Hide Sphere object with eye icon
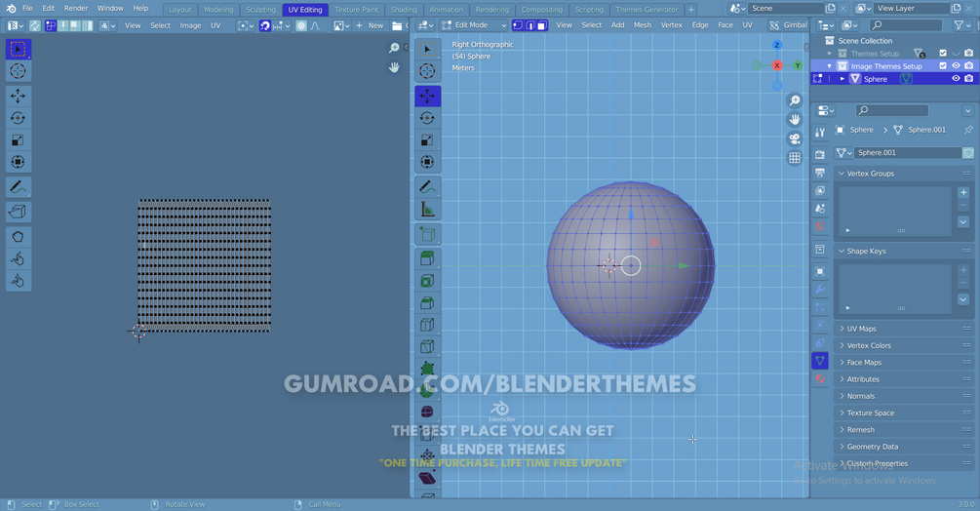The width and height of the screenshot is (980, 511). coord(956,79)
